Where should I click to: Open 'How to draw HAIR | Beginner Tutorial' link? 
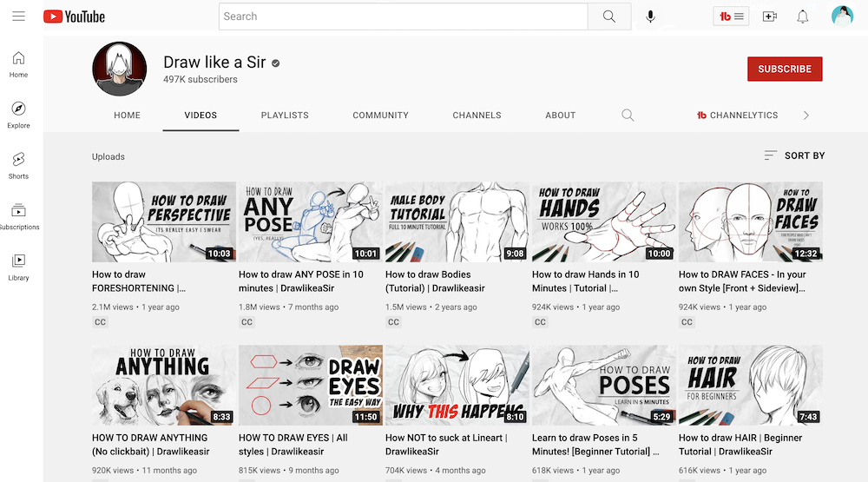[740, 445]
